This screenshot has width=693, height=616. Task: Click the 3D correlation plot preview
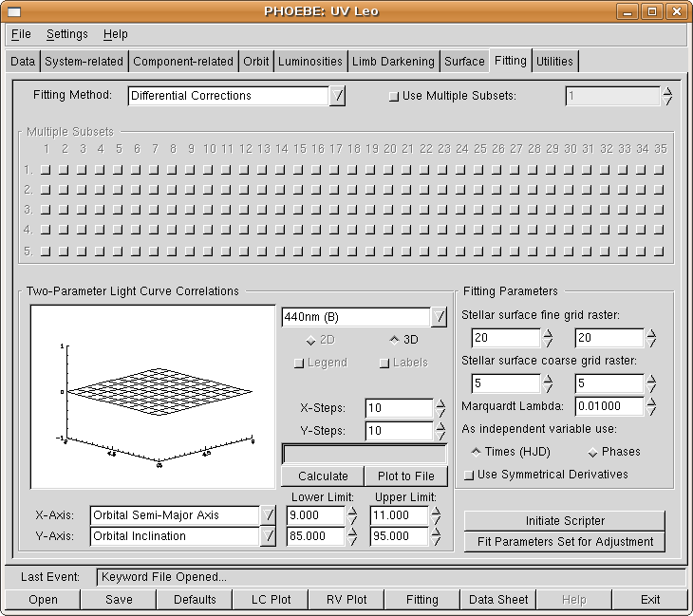coord(153,397)
